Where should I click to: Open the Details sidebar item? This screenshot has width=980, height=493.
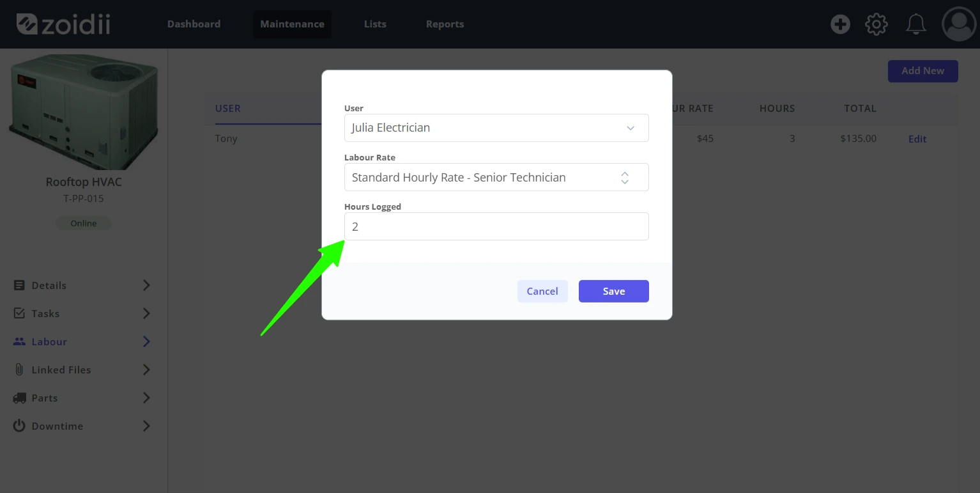pyautogui.click(x=83, y=285)
